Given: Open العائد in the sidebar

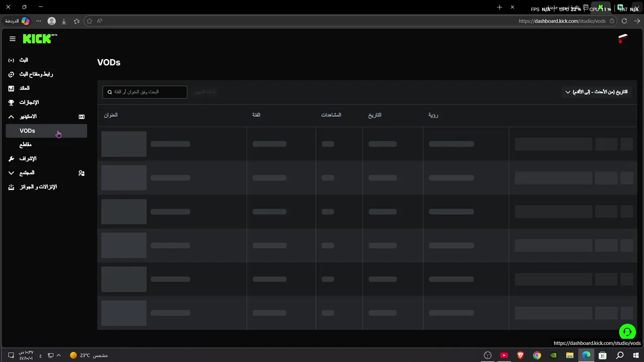Looking at the screenshot, I should tap(25, 88).
